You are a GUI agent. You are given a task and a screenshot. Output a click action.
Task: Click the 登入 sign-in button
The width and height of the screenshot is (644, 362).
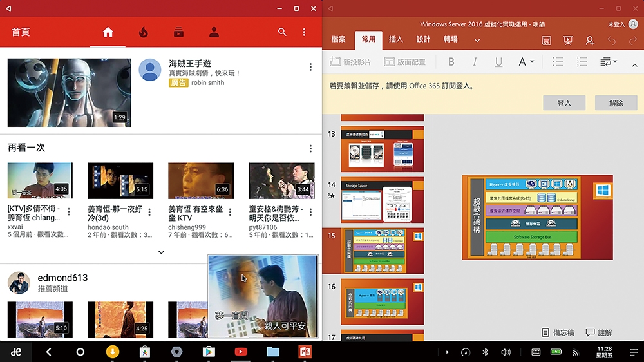564,103
